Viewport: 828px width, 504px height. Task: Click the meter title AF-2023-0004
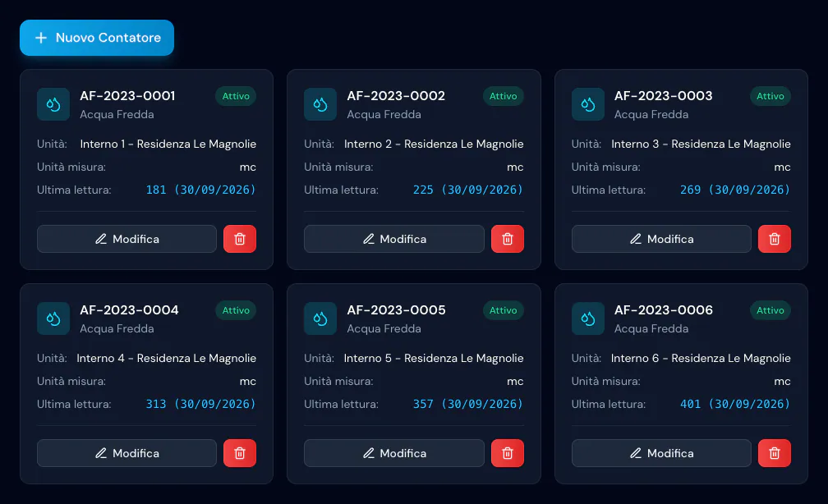click(x=129, y=309)
